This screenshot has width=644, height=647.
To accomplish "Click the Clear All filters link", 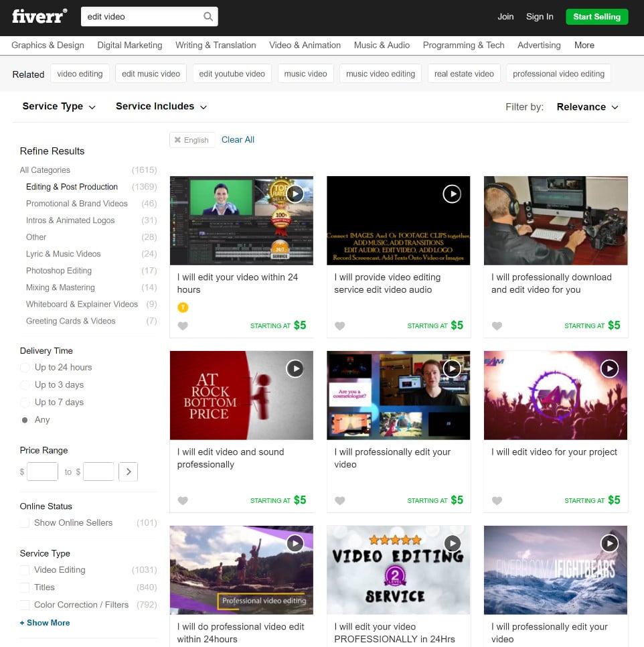I will tap(238, 139).
